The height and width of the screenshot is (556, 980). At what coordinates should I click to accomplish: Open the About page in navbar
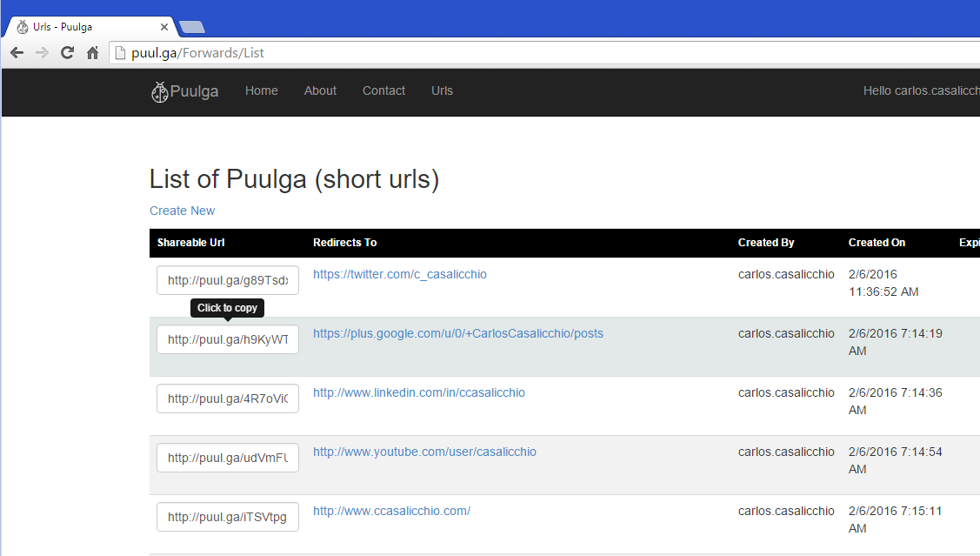tap(320, 90)
